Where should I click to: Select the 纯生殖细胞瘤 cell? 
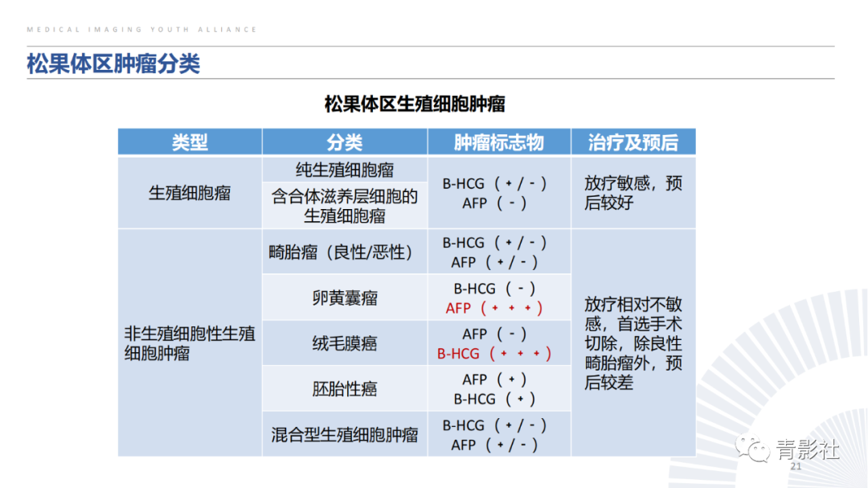(x=344, y=170)
